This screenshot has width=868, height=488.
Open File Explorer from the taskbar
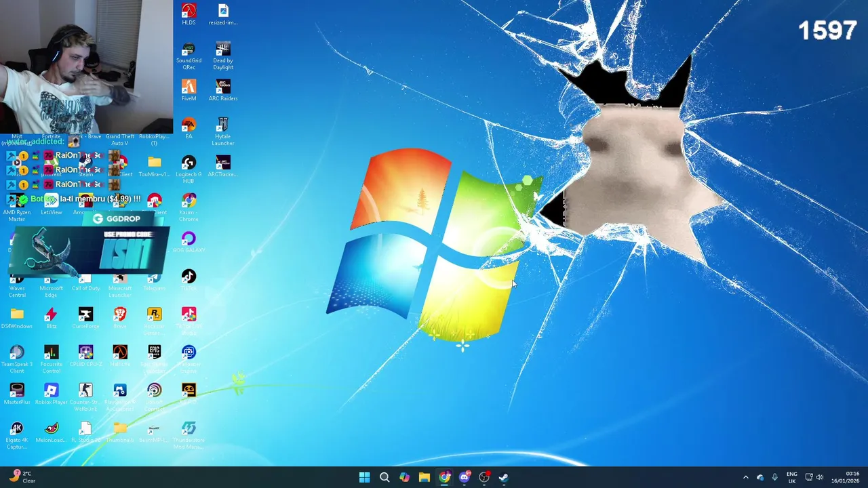(424, 477)
